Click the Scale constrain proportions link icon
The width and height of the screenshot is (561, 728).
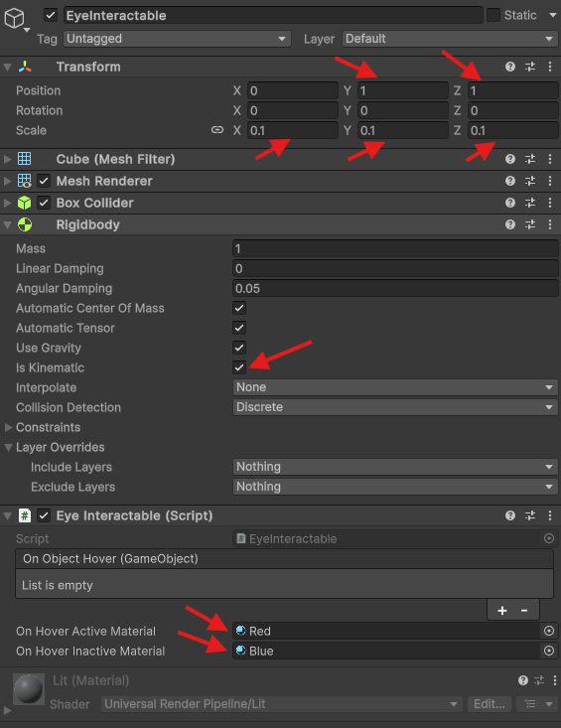(x=217, y=130)
